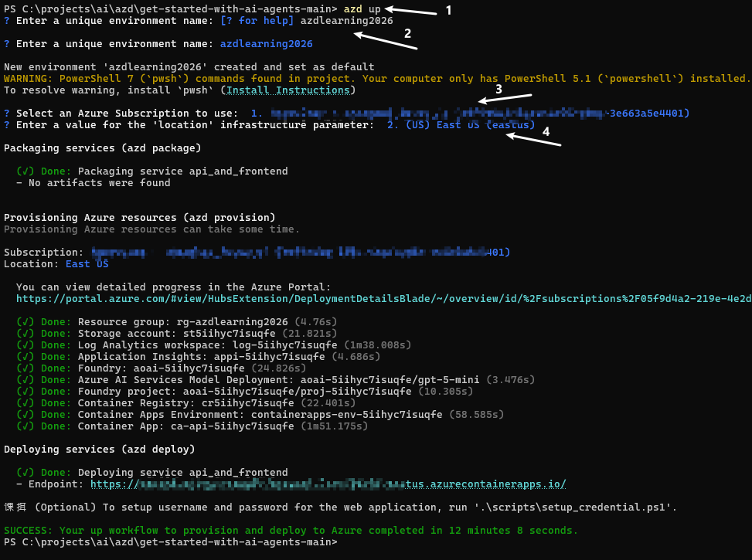Click the blue azdlearning2026 environment name
Screen dimensions: 752x560
pyautogui.click(x=266, y=43)
